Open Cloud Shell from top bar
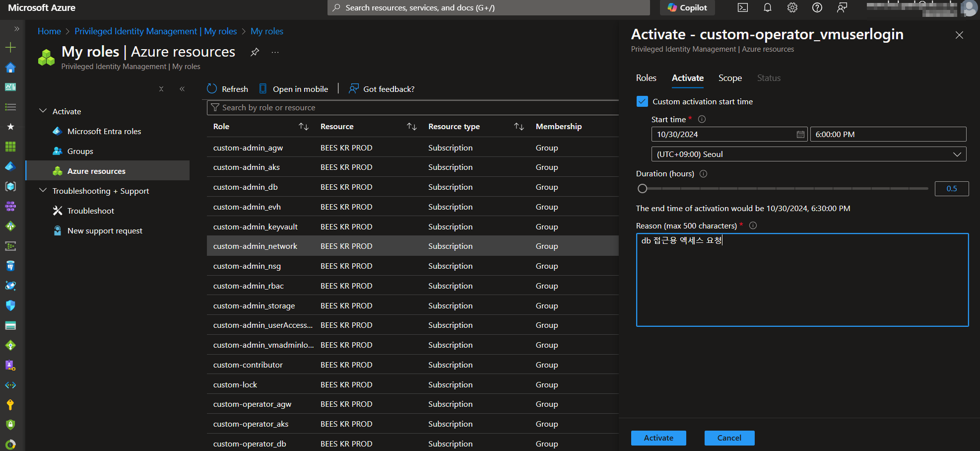 pos(743,7)
